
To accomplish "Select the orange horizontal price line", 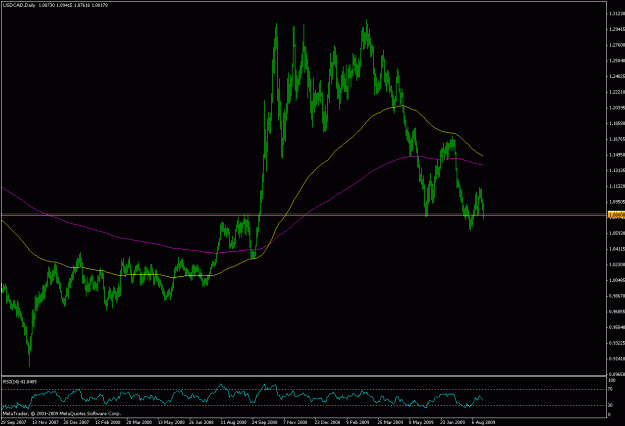I will (x=304, y=215).
